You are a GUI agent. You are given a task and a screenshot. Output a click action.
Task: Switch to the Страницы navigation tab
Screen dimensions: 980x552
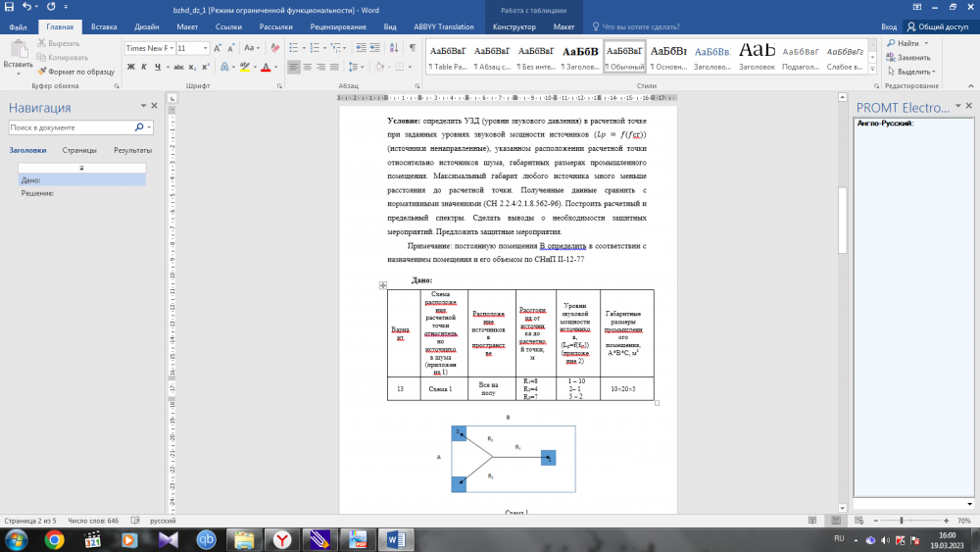click(79, 150)
